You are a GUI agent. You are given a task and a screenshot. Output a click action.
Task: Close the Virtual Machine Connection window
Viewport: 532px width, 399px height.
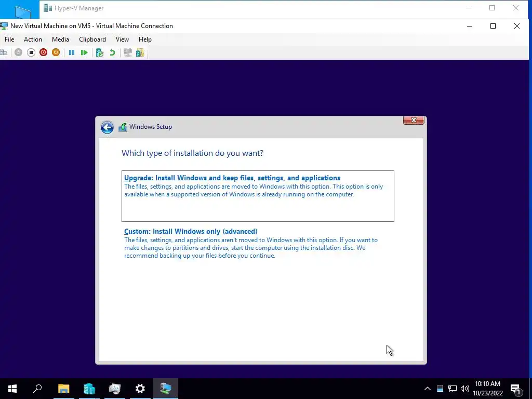(x=517, y=26)
